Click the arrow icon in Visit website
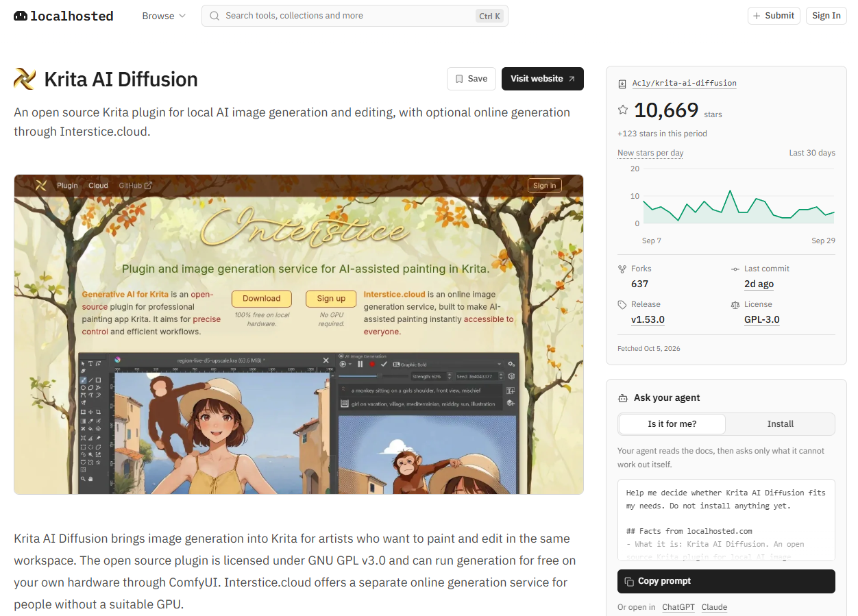This screenshot has height=616, width=858. coord(572,79)
